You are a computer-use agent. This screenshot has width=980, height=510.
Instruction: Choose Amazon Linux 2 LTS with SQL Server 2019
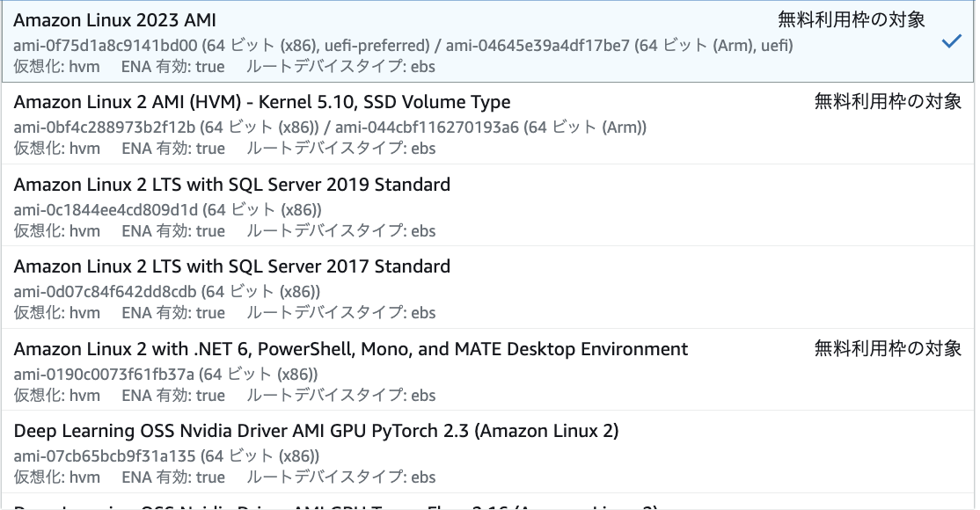click(231, 184)
